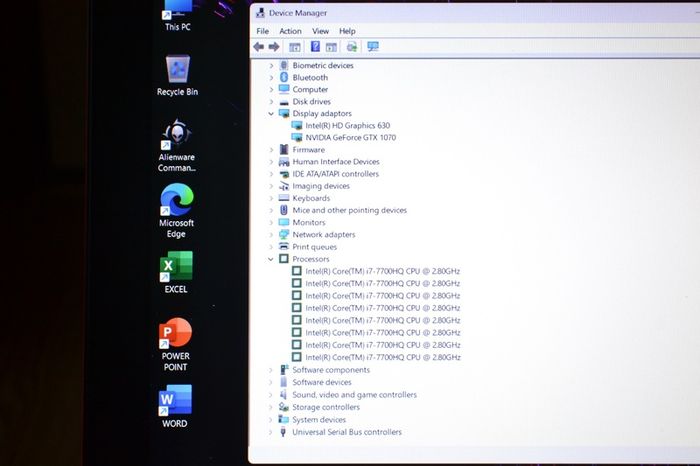Open the Action menu
Image resolution: width=700 pixels, height=466 pixels.
point(290,31)
